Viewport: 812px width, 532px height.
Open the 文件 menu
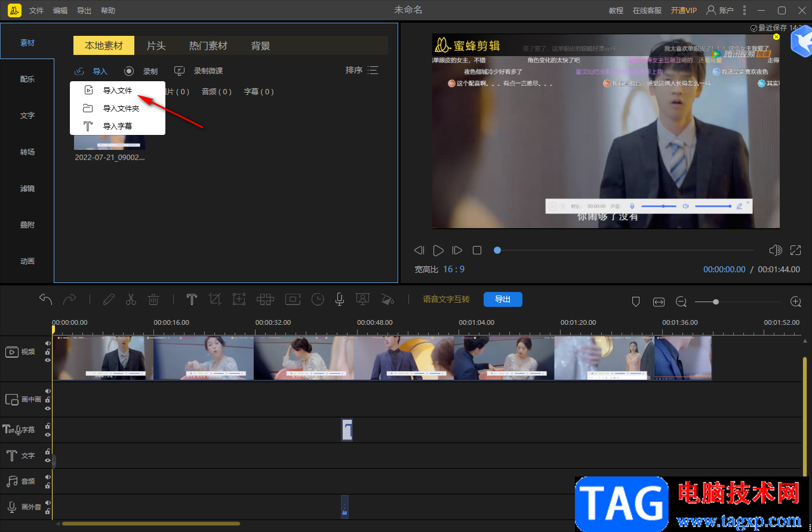[36, 11]
